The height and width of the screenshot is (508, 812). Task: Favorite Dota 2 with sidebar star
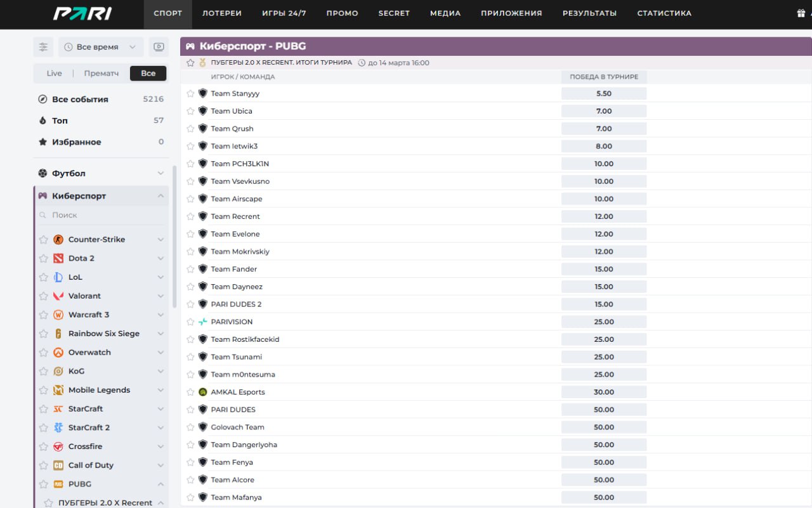(43, 258)
